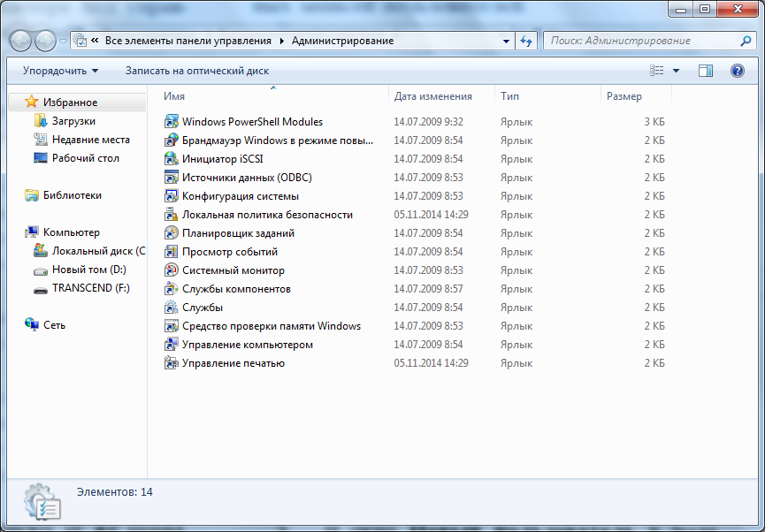
Task: Click the Службы компонентов icon
Action: point(171,289)
